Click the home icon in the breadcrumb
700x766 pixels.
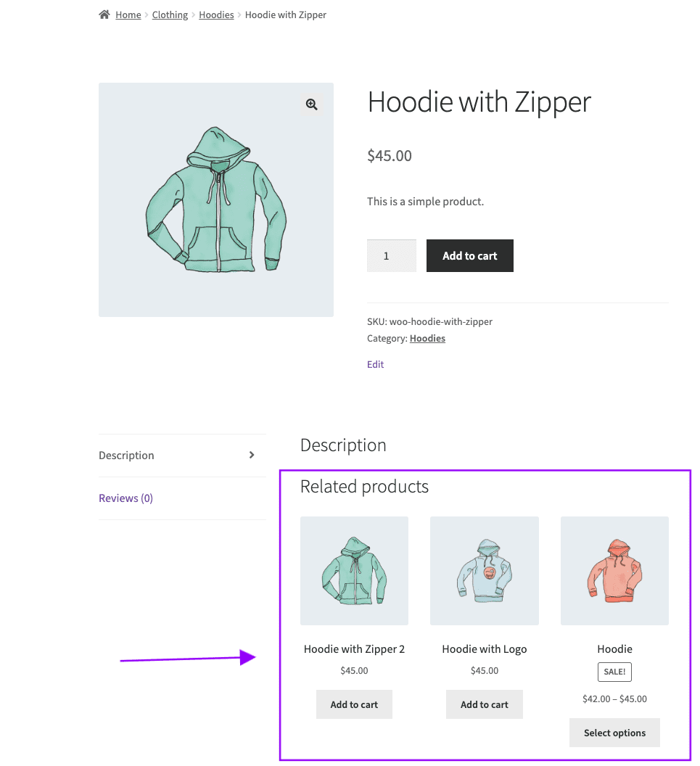[104, 14]
